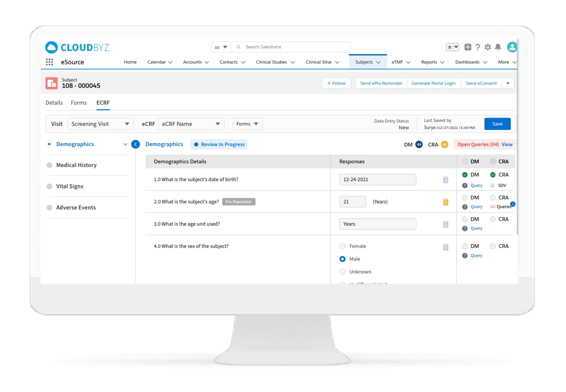Select the Female radio option
The height and width of the screenshot is (392, 566).
pos(342,246)
